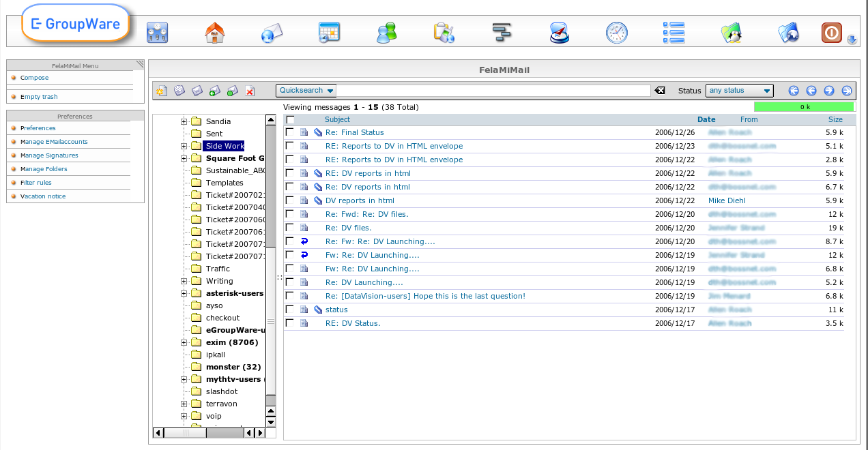The width and height of the screenshot is (868, 450).
Task: Click the reply-arrow icon on 'Re: Fw: Re: DV Launching....'
Action: 304,241
